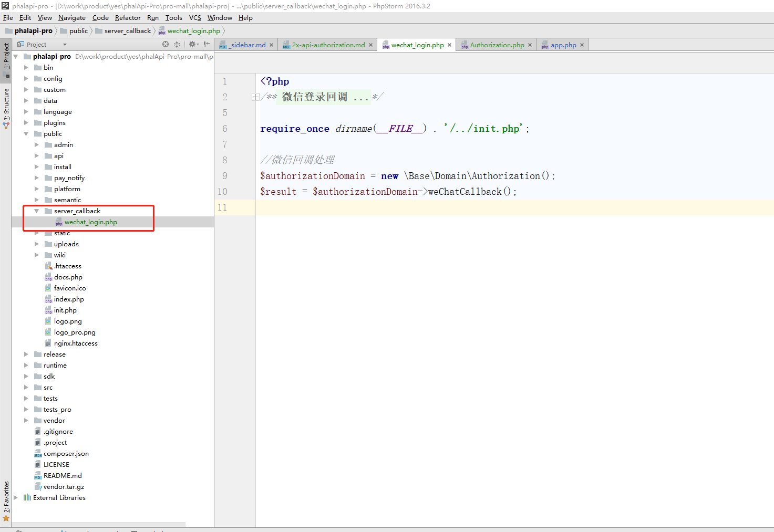Click the server_callback breadcrumb
The width and height of the screenshot is (774, 532).
pyautogui.click(x=127, y=31)
